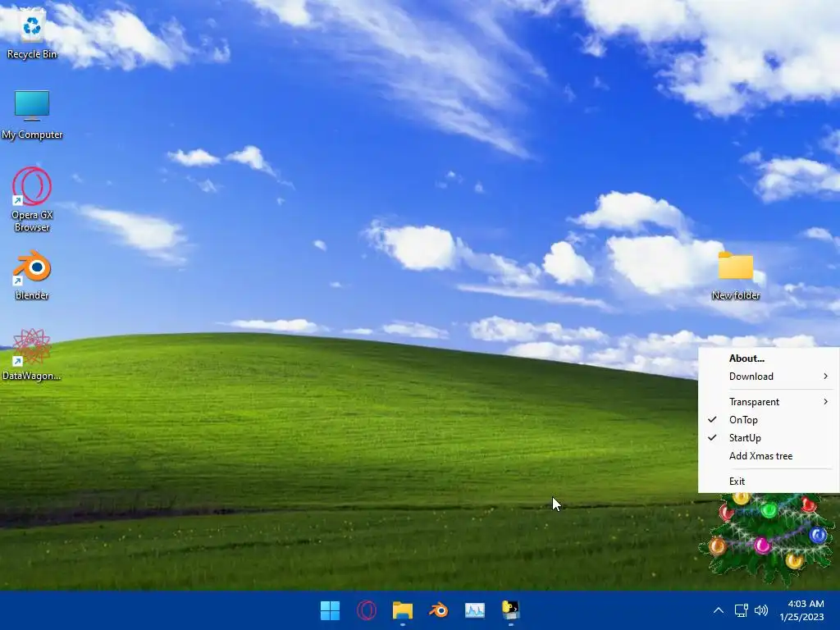This screenshot has height=630, width=840.
Task: Expand the Download submenu
Action: click(x=769, y=376)
